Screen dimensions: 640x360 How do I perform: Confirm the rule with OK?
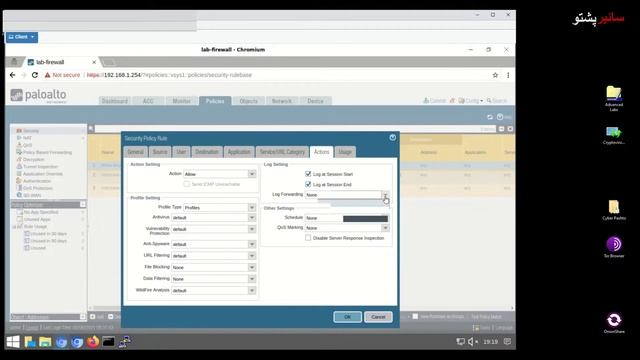click(x=347, y=317)
